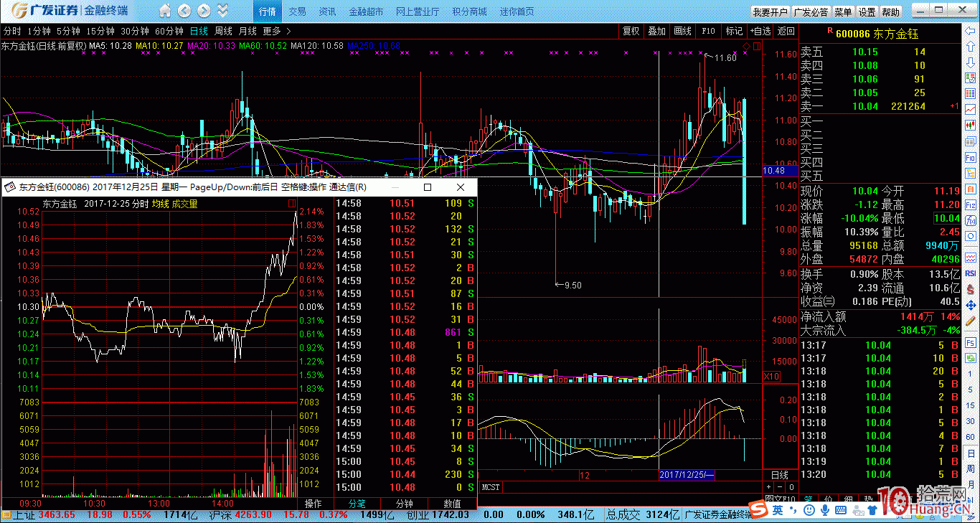Click stock code 600086 东方金钰 header
The width and height of the screenshot is (980, 523).
pyautogui.click(x=877, y=33)
